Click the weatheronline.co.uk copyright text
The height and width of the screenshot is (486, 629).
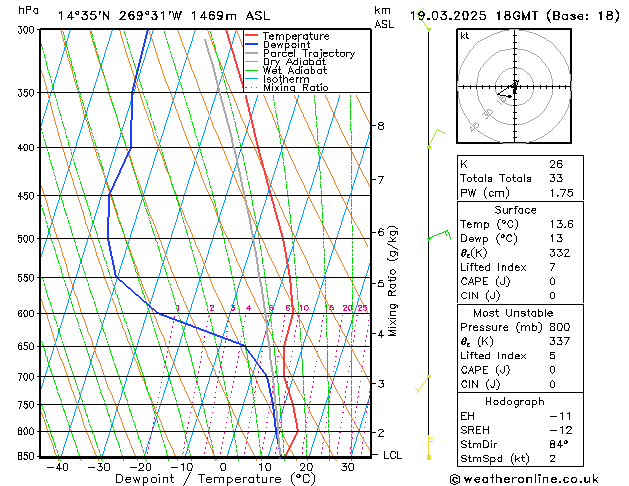pos(524,479)
